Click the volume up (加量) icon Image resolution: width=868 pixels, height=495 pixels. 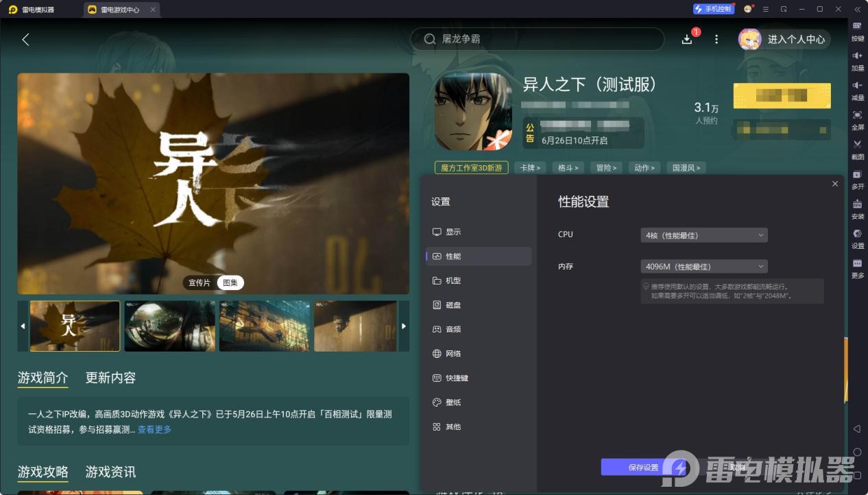[857, 61]
